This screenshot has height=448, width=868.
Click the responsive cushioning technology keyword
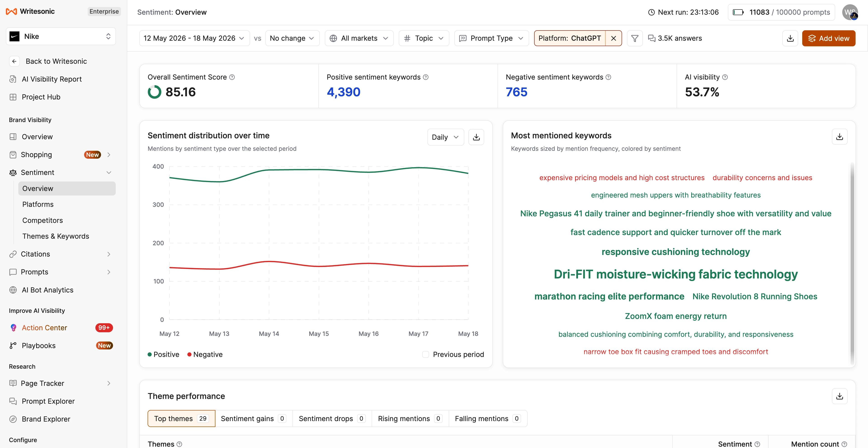[676, 252]
